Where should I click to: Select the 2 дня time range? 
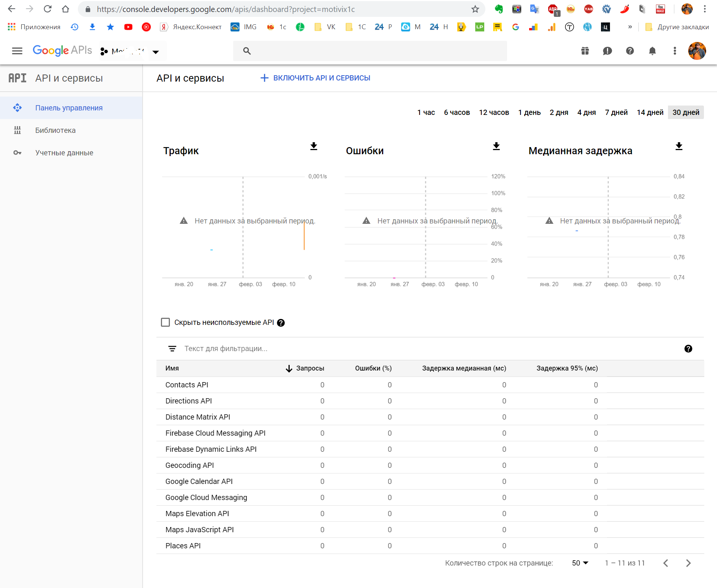click(x=559, y=112)
